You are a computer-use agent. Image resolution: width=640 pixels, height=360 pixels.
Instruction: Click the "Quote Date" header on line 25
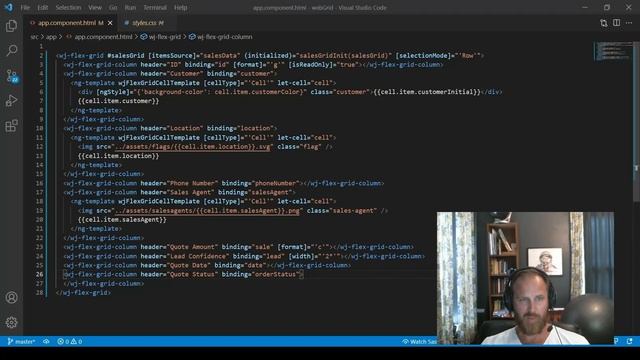coord(189,265)
